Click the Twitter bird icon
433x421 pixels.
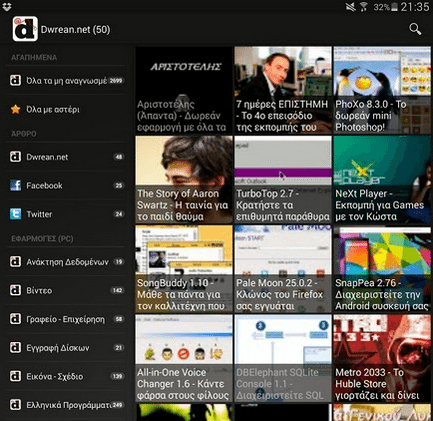[x=15, y=214]
